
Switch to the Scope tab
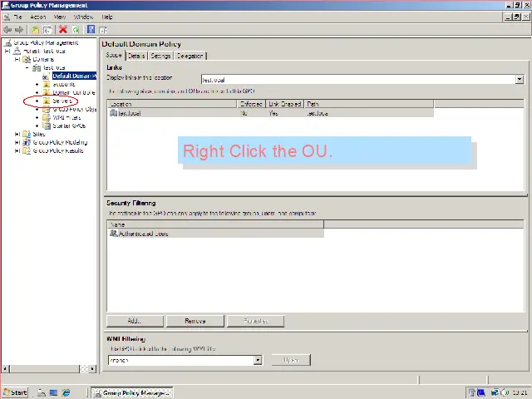point(114,55)
